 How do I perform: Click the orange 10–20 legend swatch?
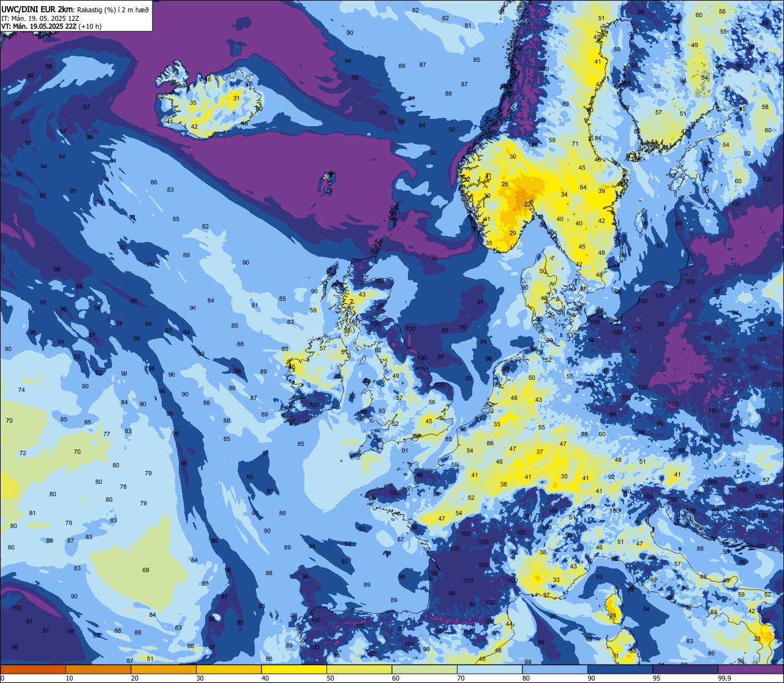pos(98,669)
